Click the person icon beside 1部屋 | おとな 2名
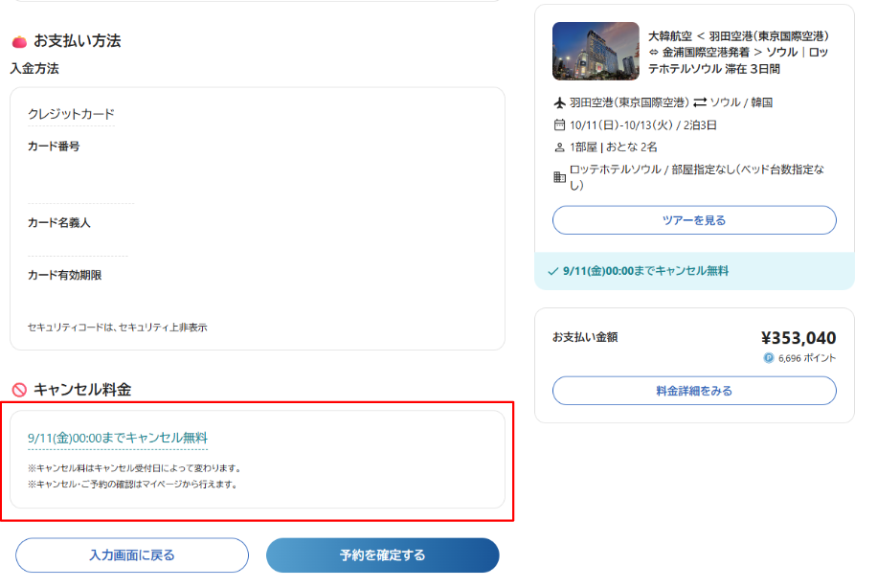 (x=559, y=147)
